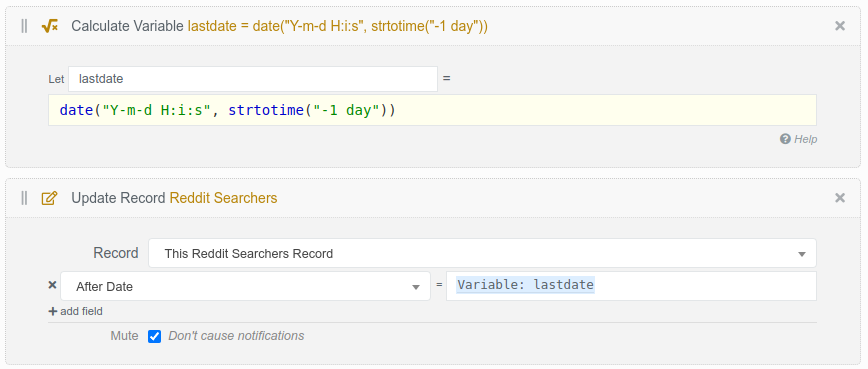Remove the After Date field row

point(53,285)
